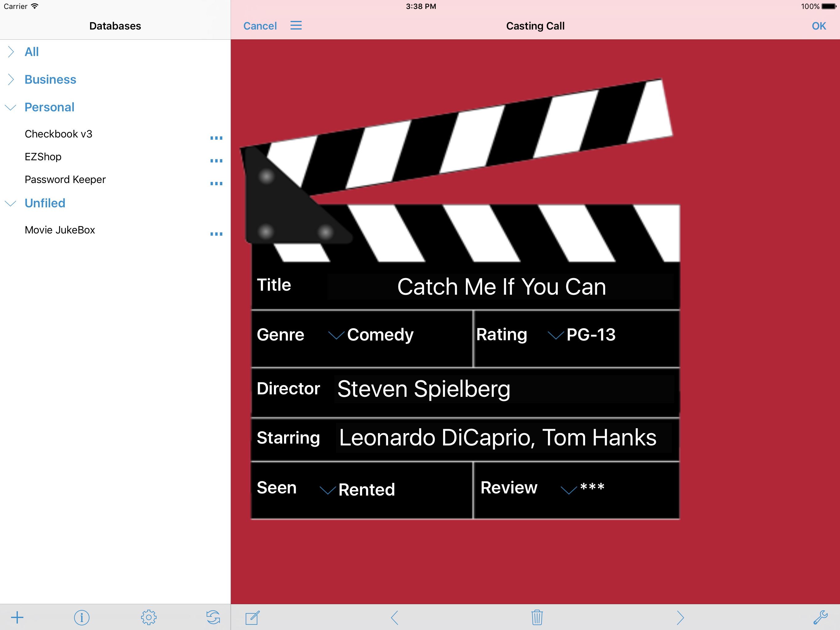This screenshot has height=630, width=840.
Task: Select the Password Keeper database
Action: (65, 179)
